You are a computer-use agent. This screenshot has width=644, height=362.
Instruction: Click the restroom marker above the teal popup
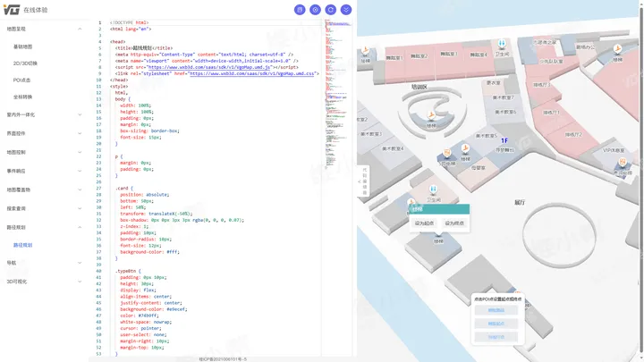pyautogui.click(x=433, y=189)
